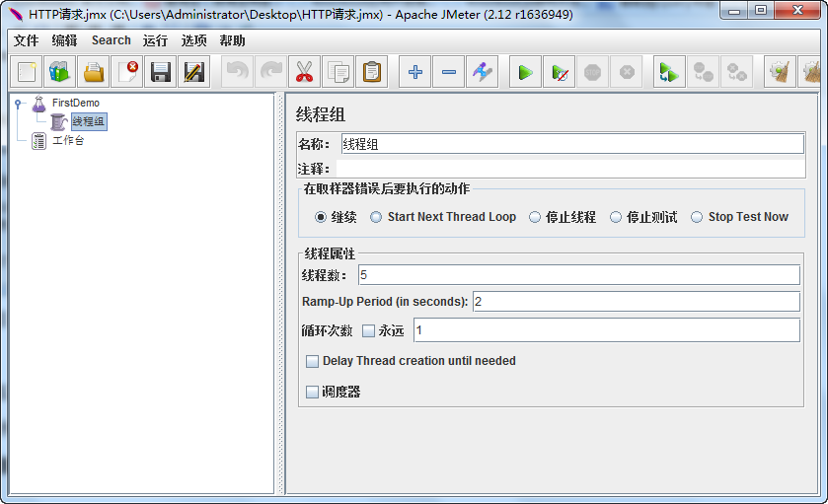Click the Clear All broom icon
Image resolution: width=828 pixels, height=504 pixels.
click(x=810, y=72)
